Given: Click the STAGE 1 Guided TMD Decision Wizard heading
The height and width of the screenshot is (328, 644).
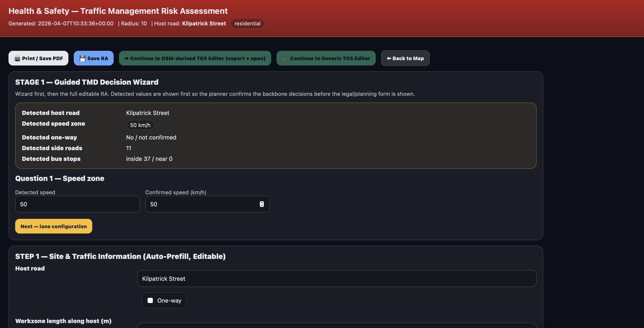Looking at the screenshot, I should [x=87, y=82].
